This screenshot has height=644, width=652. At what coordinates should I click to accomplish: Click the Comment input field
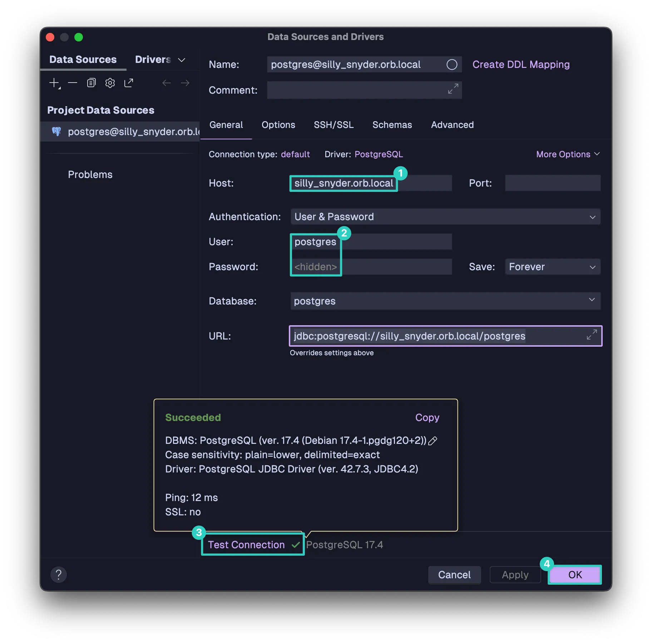pos(364,90)
